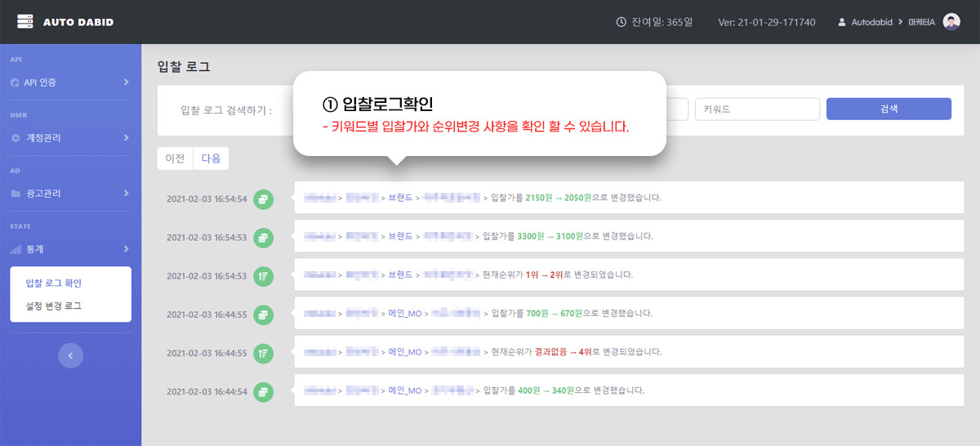Screen dimensions: 980x446
Task: Collapse the sidebar with the round arrow button
Action: coord(70,355)
